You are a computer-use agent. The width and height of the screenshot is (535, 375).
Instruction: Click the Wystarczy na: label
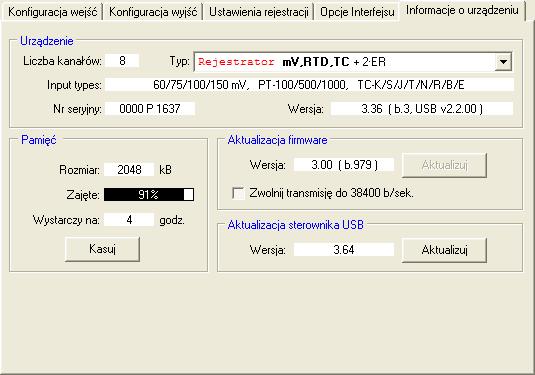point(66,220)
